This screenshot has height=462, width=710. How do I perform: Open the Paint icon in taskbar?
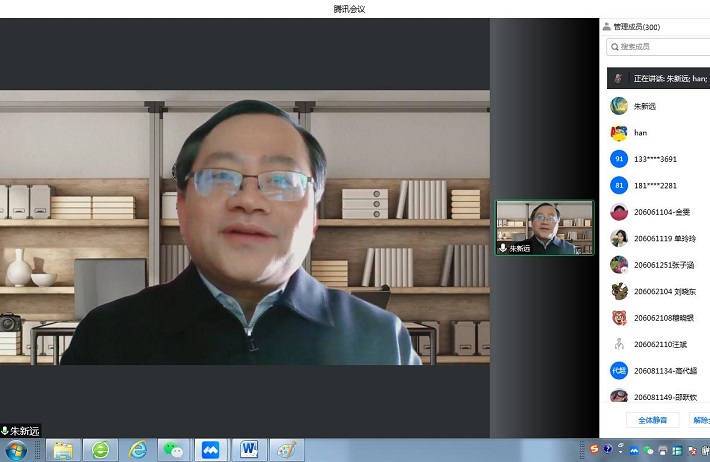coord(286,450)
